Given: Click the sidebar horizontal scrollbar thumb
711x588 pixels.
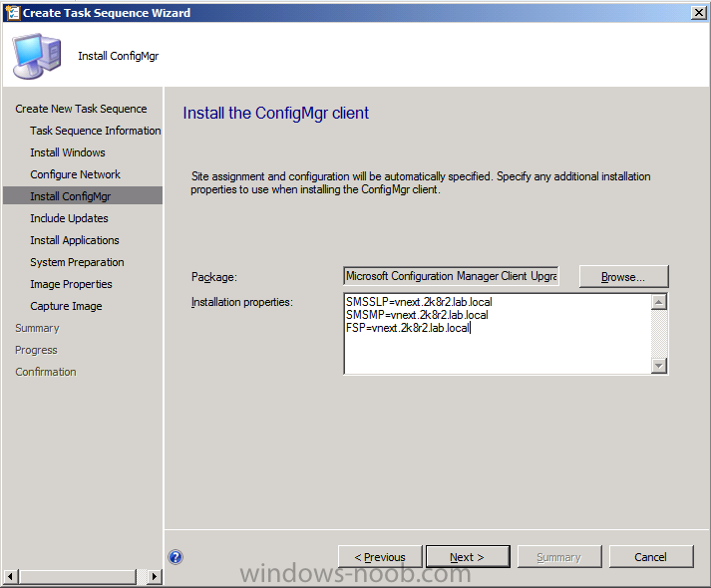Looking at the screenshot, I should coord(78,577).
